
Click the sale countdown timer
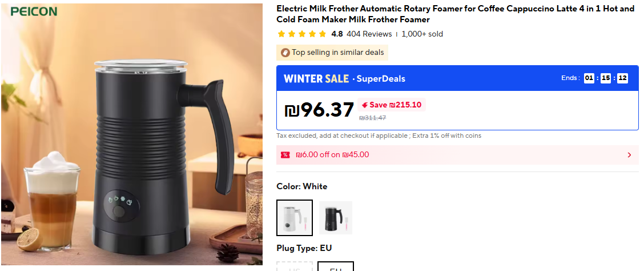606,78
